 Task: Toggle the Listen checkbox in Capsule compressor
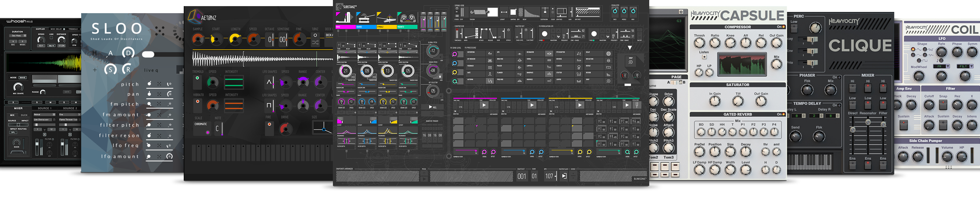point(704,57)
